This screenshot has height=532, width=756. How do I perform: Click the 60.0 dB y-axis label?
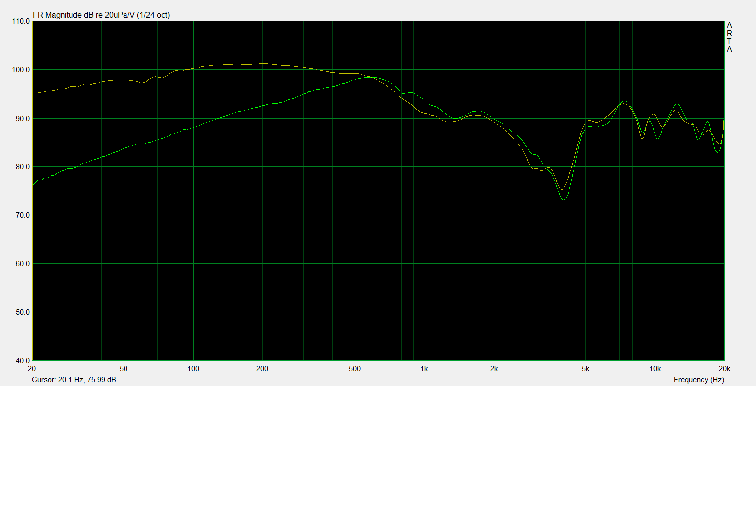tap(22, 264)
